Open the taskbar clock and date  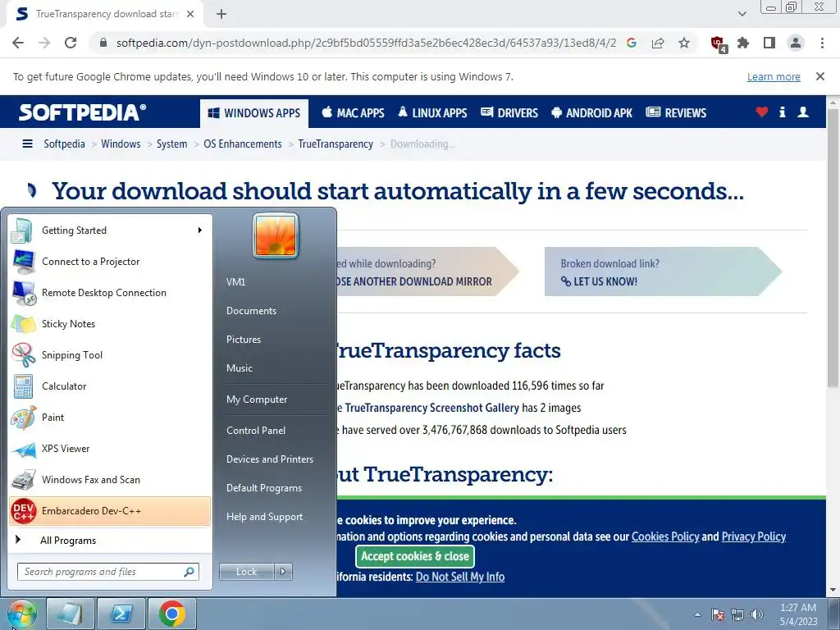[x=798, y=614]
